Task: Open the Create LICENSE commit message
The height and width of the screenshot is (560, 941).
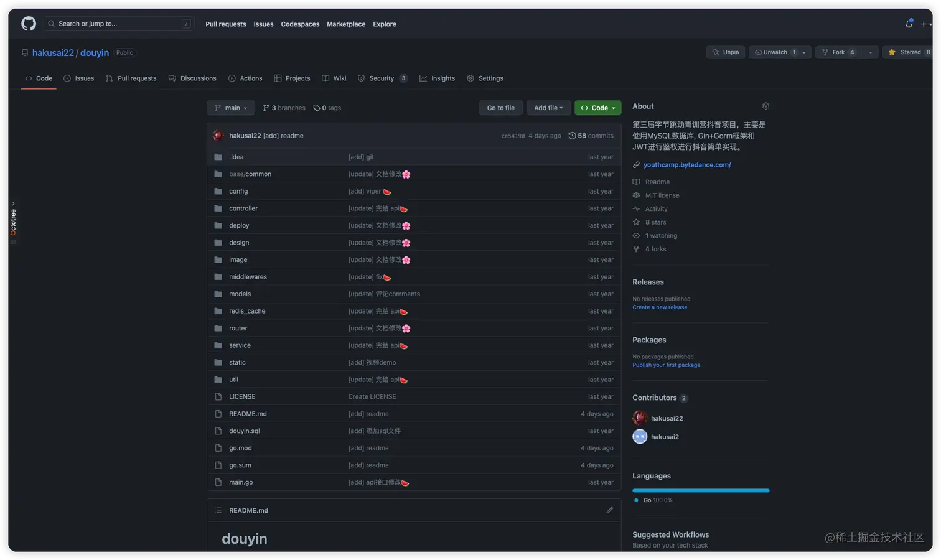Action: [372, 396]
